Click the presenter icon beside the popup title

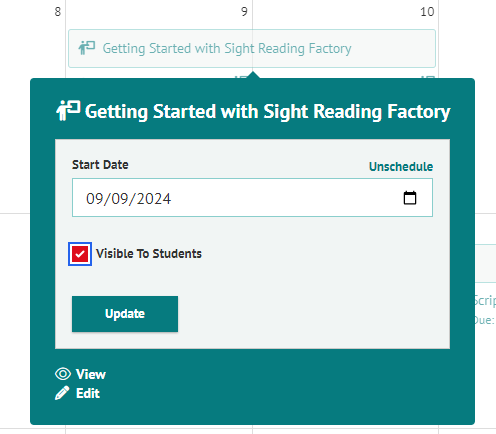pos(68,111)
